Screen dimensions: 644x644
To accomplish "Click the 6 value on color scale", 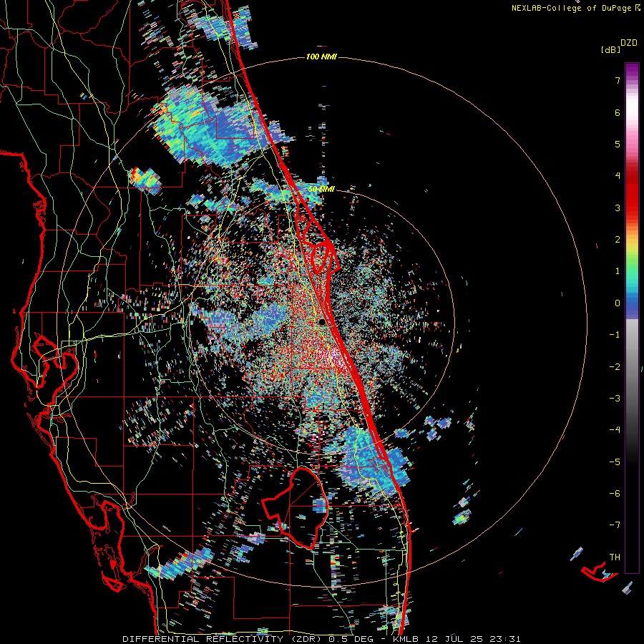I will pyautogui.click(x=618, y=112).
